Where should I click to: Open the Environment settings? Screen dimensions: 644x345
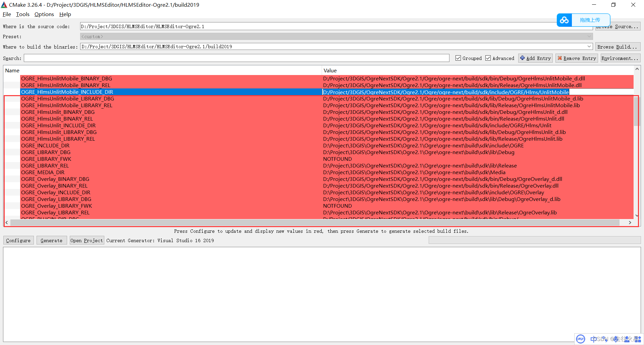tap(620, 58)
